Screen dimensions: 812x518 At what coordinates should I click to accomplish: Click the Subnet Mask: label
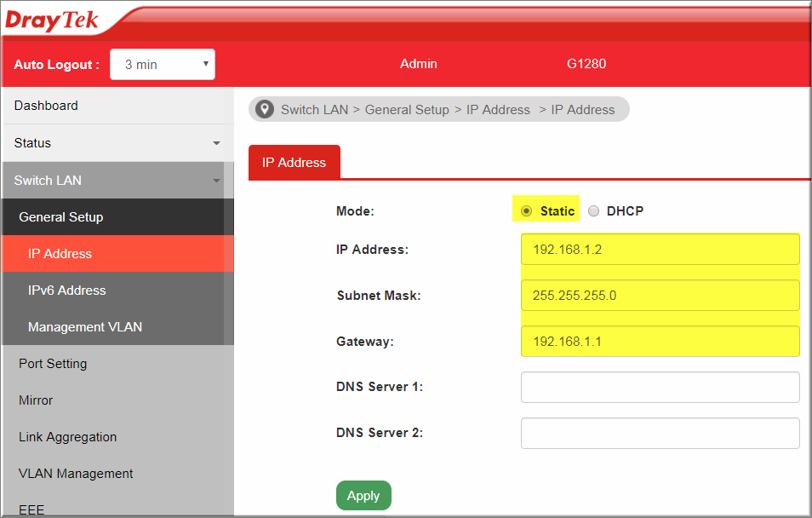[x=379, y=296]
